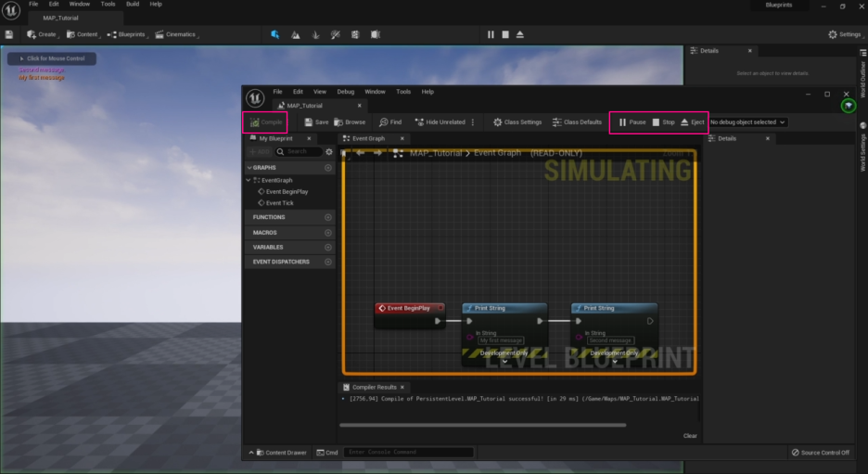Select the My Blueprint tab

point(275,138)
